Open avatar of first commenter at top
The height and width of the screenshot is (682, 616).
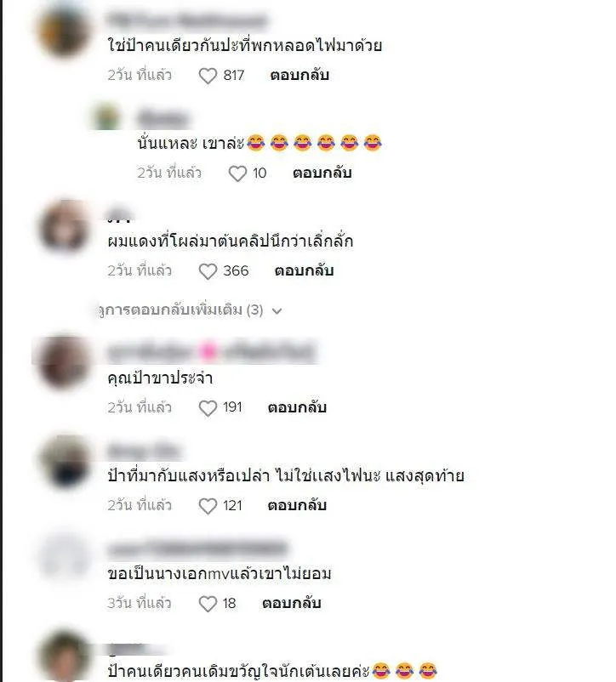point(64,31)
